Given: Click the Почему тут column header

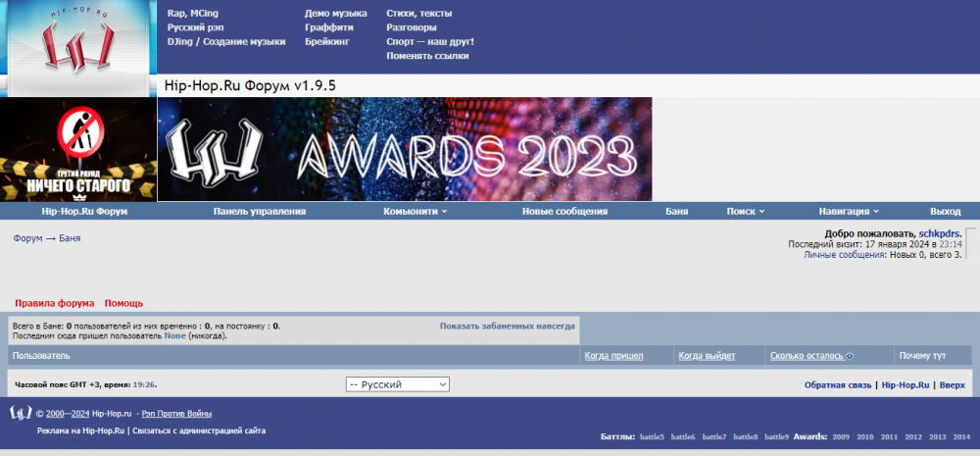Looking at the screenshot, I should pyautogui.click(x=922, y=356).
